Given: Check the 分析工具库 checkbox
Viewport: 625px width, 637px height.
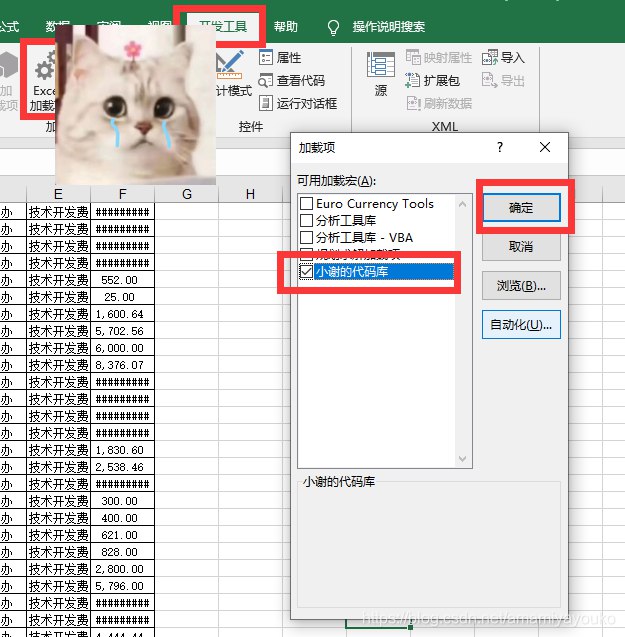Looking at the screenshot, I should coord(306,220).
